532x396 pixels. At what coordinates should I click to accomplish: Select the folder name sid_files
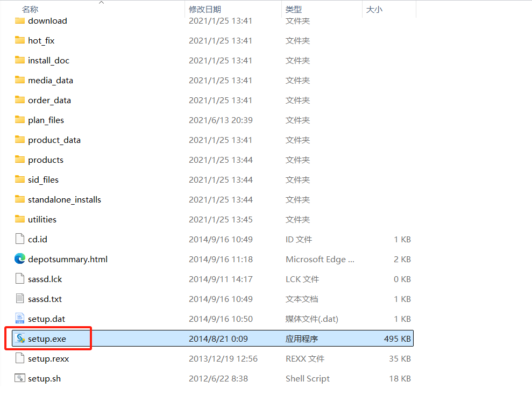43,179
